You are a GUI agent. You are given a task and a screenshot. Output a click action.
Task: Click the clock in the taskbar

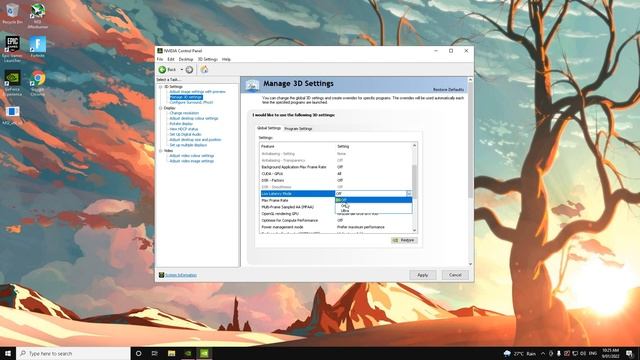click(x=611, y=353)
